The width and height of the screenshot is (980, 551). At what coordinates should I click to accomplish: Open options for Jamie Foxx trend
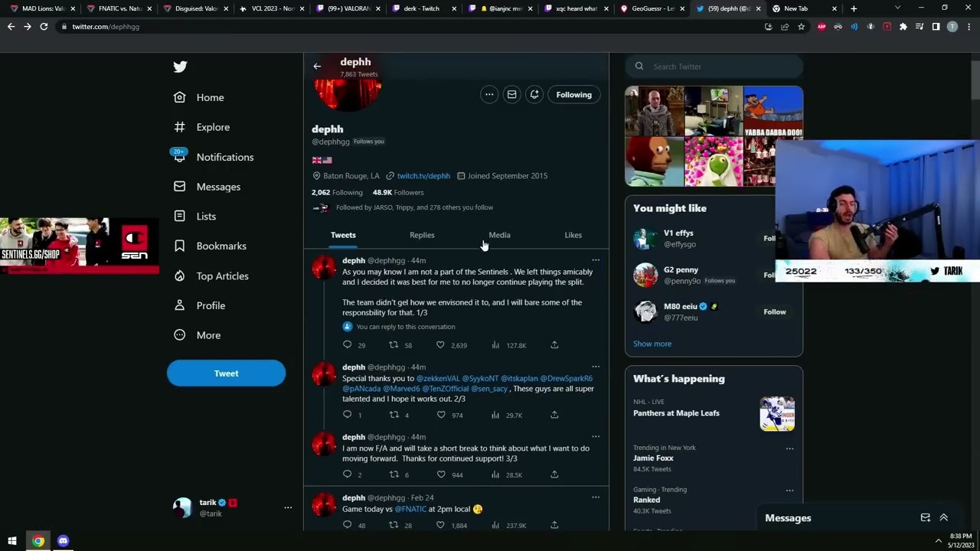(x=789, y=449)
